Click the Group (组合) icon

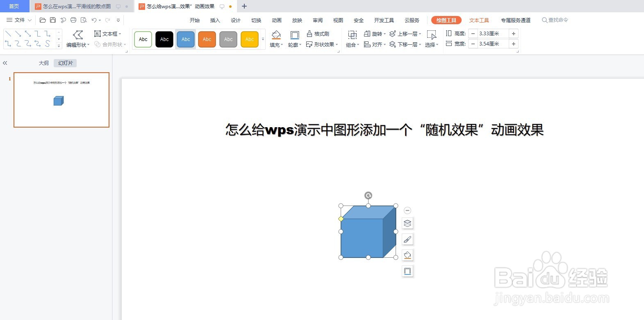pyautogui.click(x=352, y=35)
